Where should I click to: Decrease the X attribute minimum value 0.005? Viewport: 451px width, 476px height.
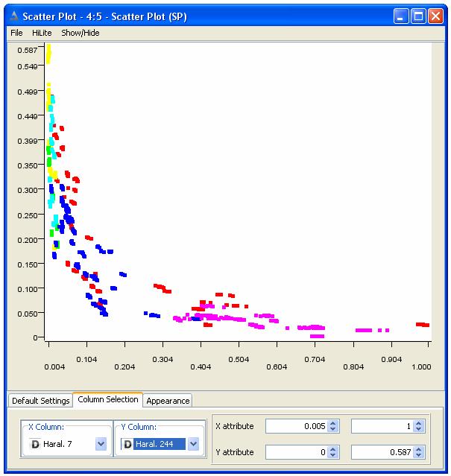(334, 430)
